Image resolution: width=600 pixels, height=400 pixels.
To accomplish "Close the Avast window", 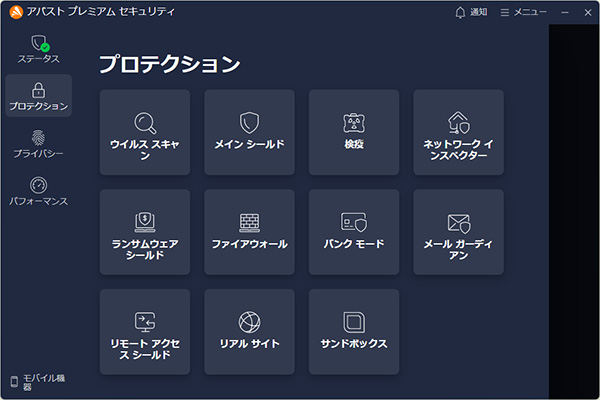I will tap(588, 13).
